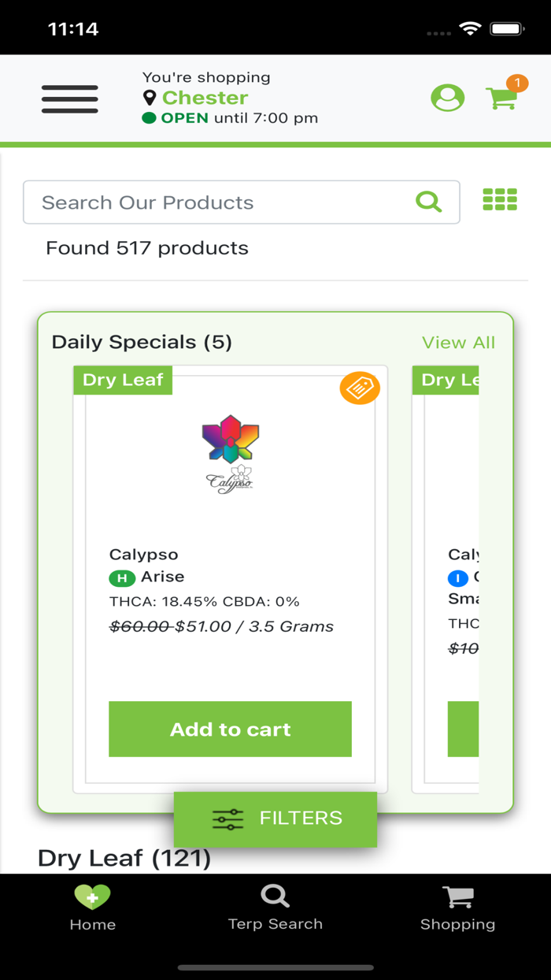Tap the user account profile icon

(x=447, y=98)
